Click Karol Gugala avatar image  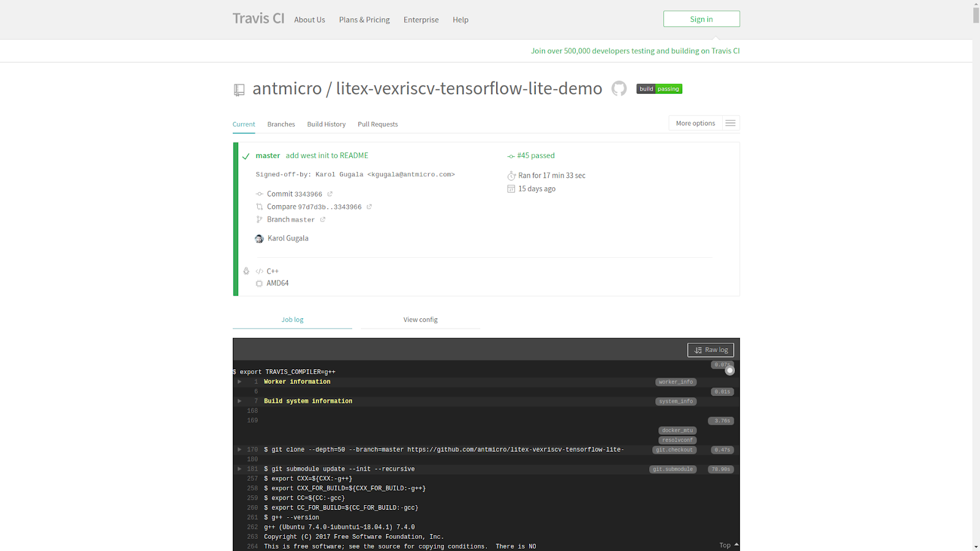(x=259, y=239)
